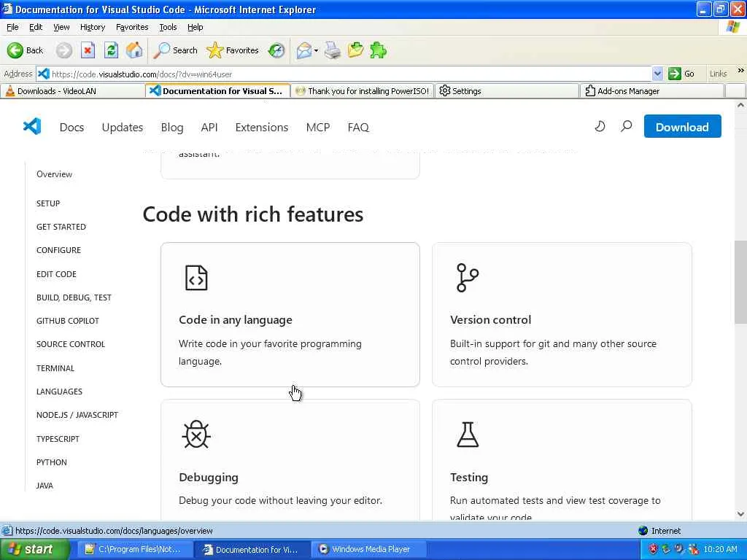Image resolution: width=747 pixels, height=560 pixels.
Task: Open the Extensions nav link
Action: coord(262,127)
